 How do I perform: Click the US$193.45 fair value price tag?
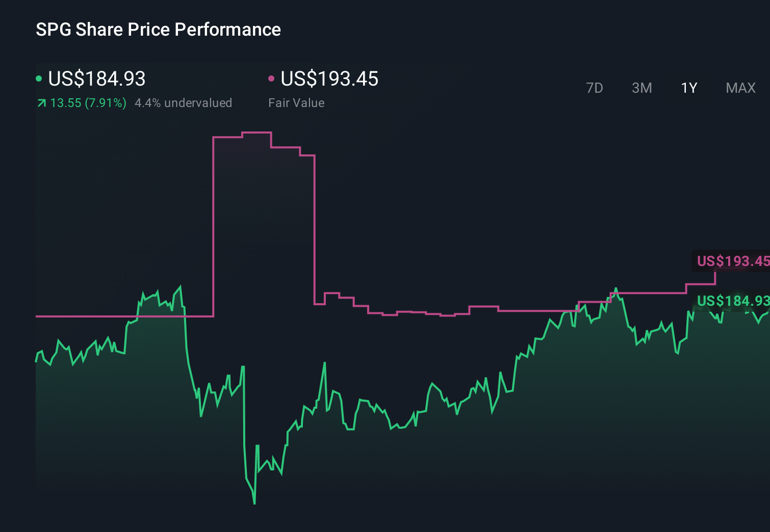733,261
